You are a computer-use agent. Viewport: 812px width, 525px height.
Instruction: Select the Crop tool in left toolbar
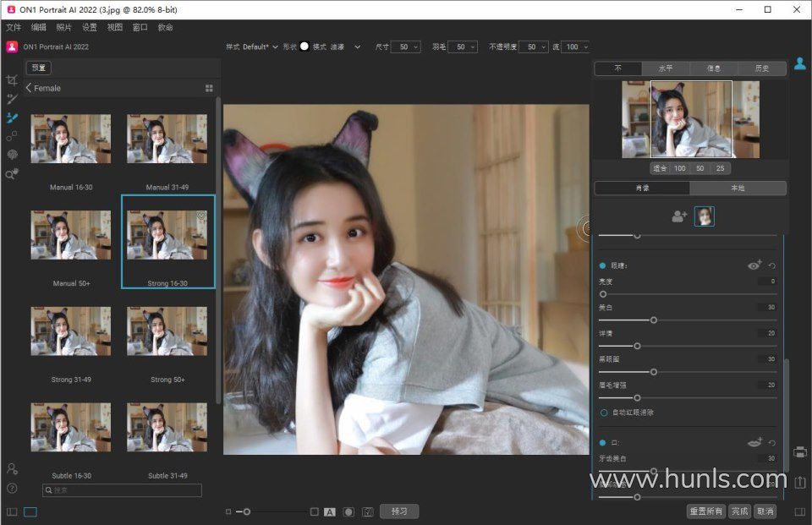(x=11, y=79)
